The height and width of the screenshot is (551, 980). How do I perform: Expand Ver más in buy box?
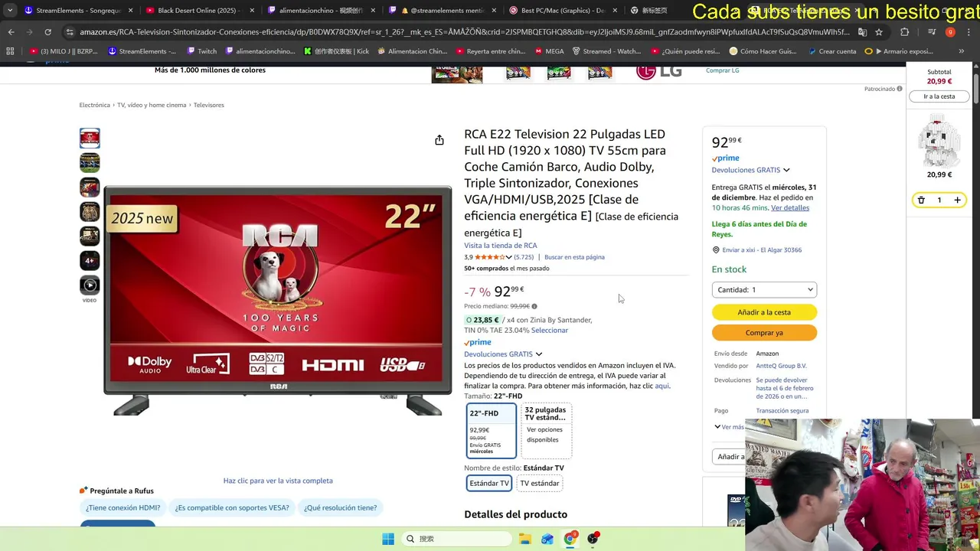[729, 427]
